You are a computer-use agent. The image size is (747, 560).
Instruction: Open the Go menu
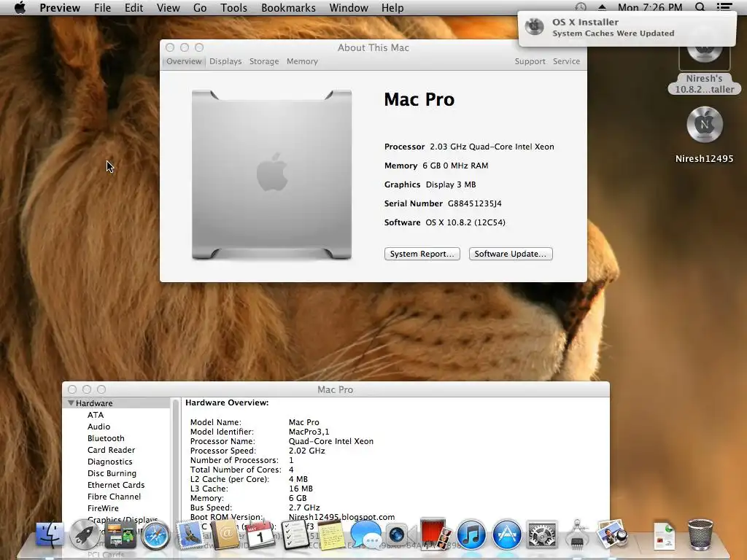pyautogui.click(x=200, y=7)
